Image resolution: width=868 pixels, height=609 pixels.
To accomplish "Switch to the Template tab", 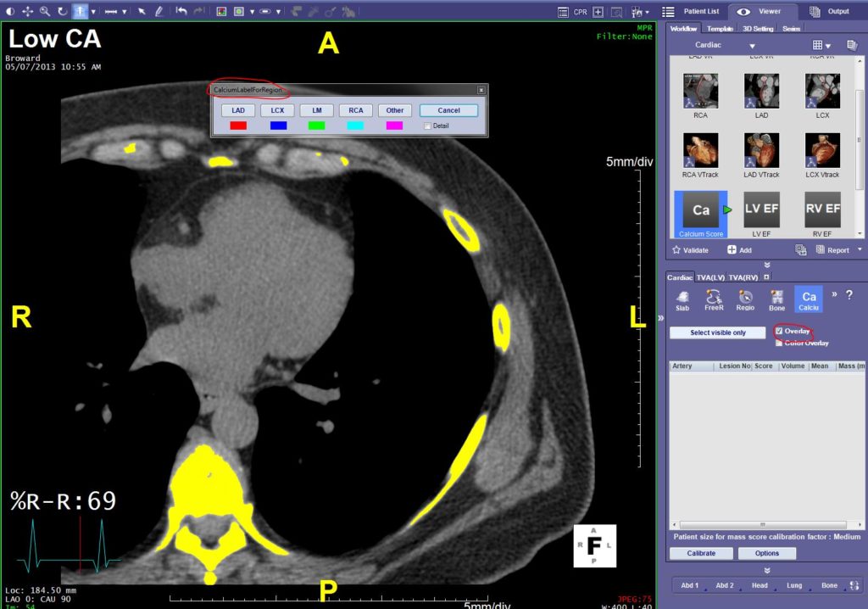I will pyautogui.click(x=720, y=29).
